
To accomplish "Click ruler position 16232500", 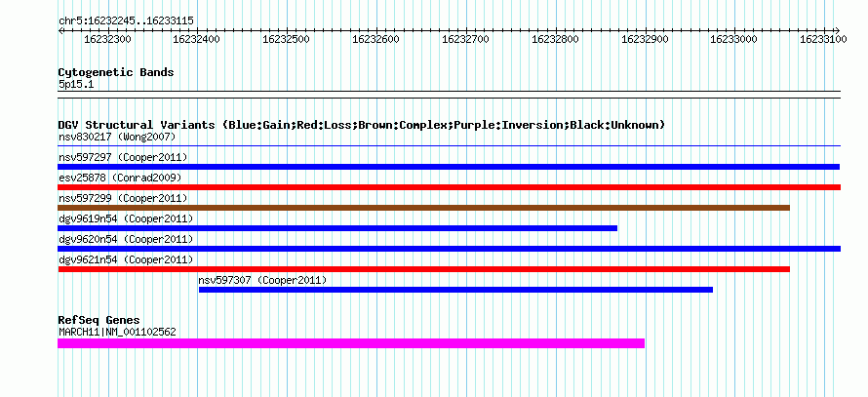I will 286,39.
